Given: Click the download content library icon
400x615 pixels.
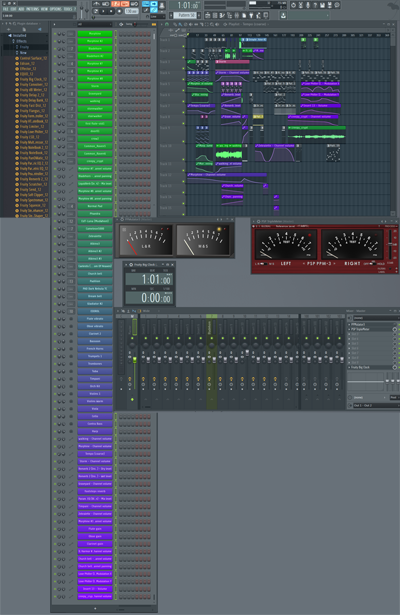Looking at the screenshot, I should pyautogui.click(x=283, y=15).
